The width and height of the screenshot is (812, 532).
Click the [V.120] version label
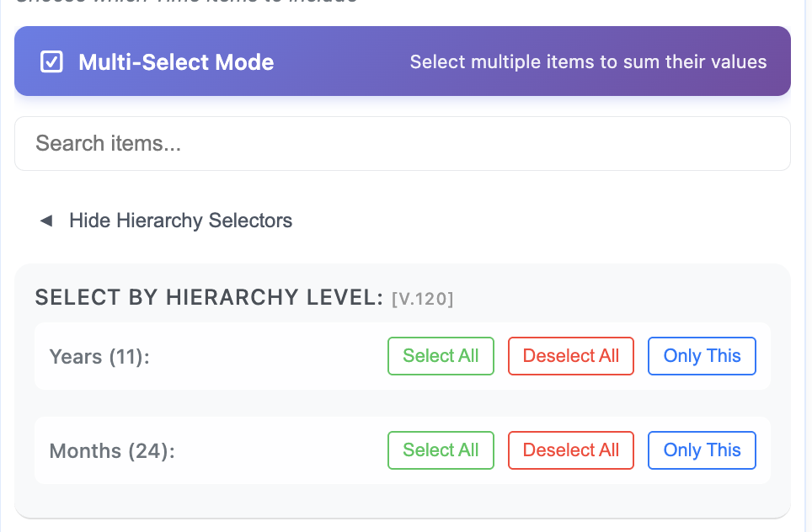point(423,298)
